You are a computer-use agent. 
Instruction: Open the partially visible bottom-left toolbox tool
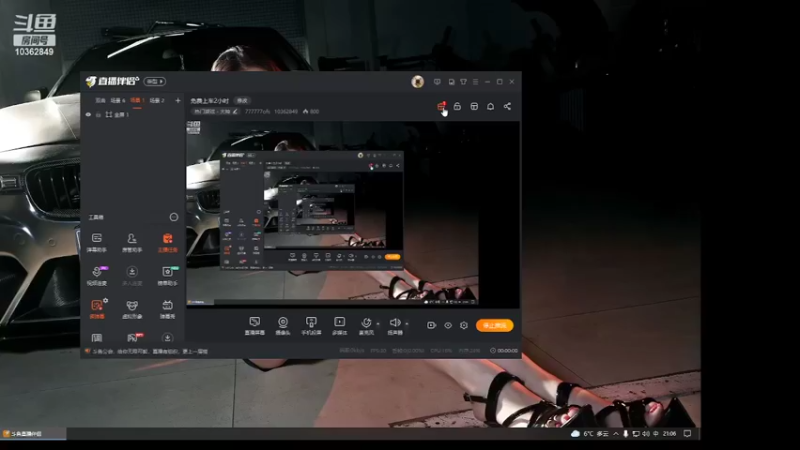tap(96, 338)
